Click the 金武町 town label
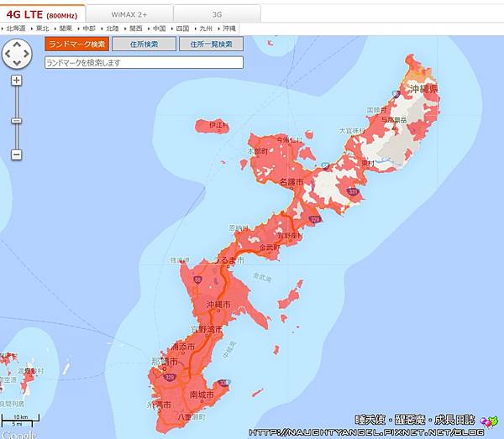Image resolution: width=504 pixels, height=439 pixels. 270,248
